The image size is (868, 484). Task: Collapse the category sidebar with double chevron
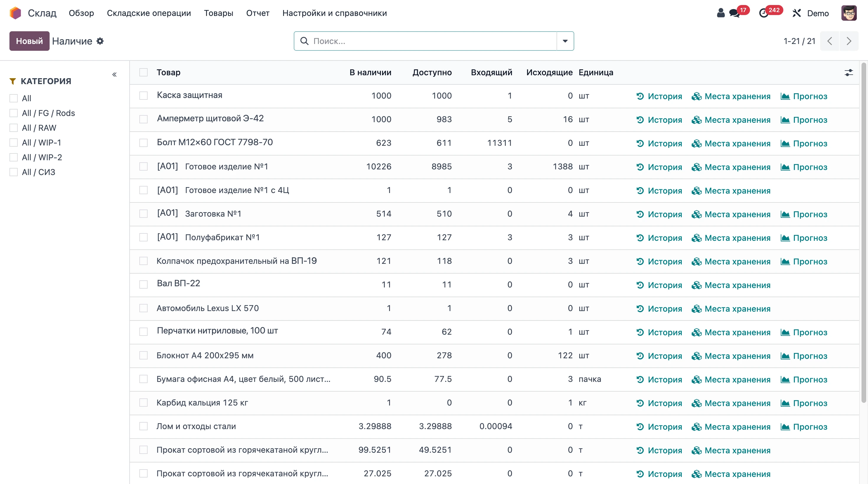click(115, 74)
